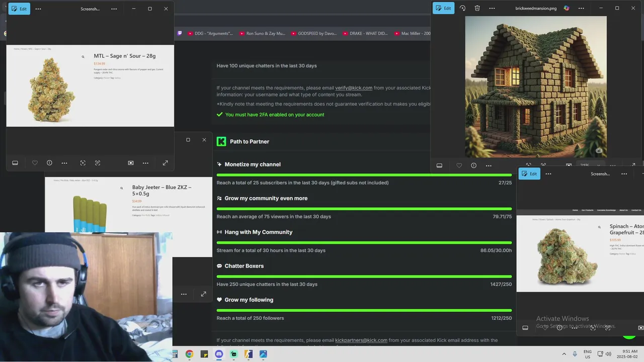Screen dimensions: 644x362
Task: Click the Grow my following progress bar
Action: click(364, 310)
